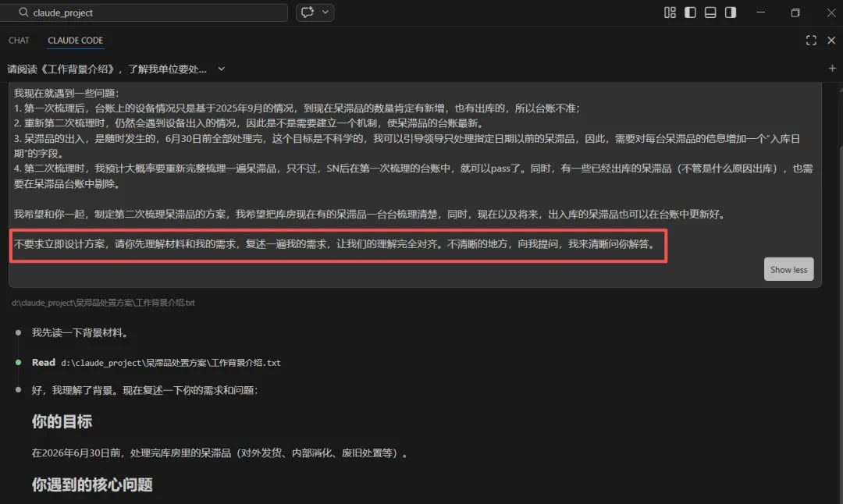Click the green Read status dot
The height and width of the screenshot is (504, 843).
[18, 363]
